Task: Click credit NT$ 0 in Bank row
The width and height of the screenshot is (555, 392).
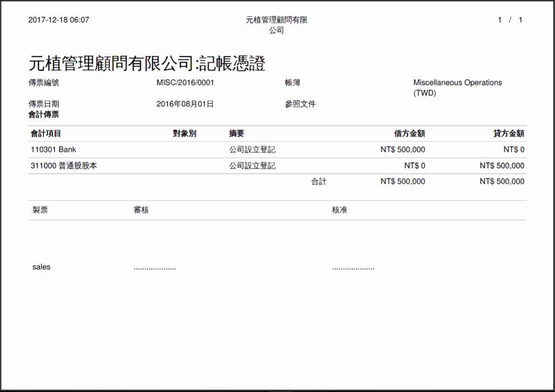Action: pos(514,149)
